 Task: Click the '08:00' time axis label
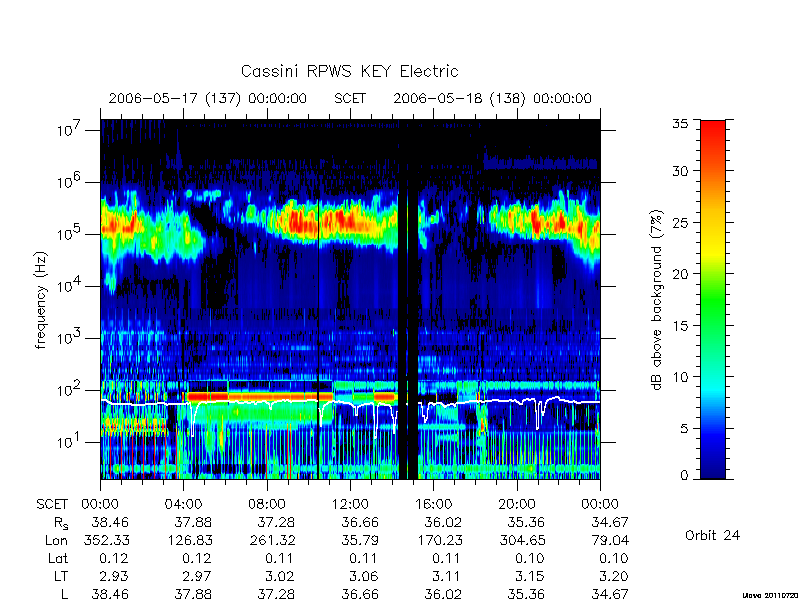267,504
